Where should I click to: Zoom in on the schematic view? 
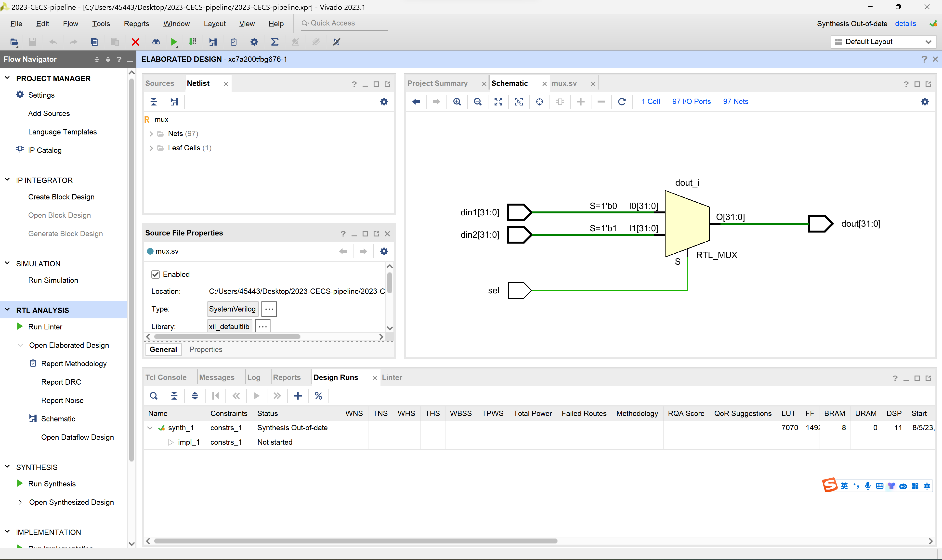[457, 102]
